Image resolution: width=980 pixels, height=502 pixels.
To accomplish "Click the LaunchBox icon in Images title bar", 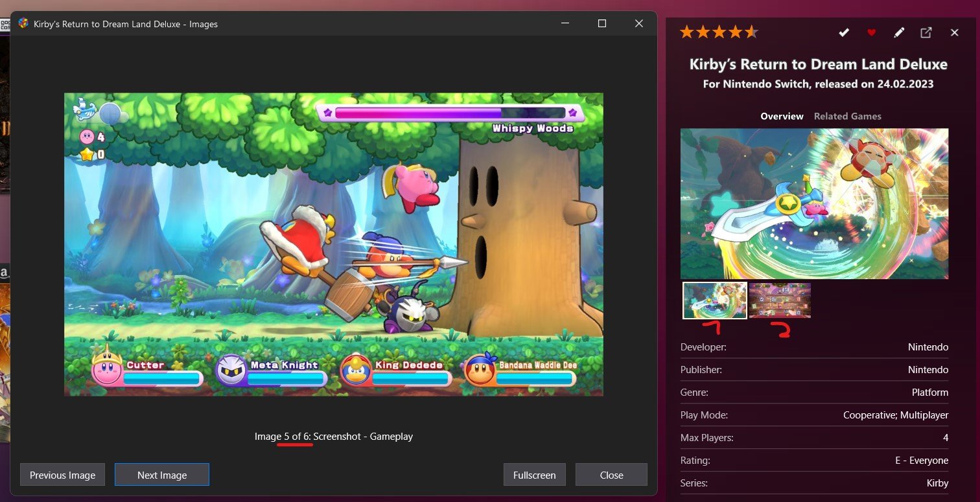I will [24, 24].
